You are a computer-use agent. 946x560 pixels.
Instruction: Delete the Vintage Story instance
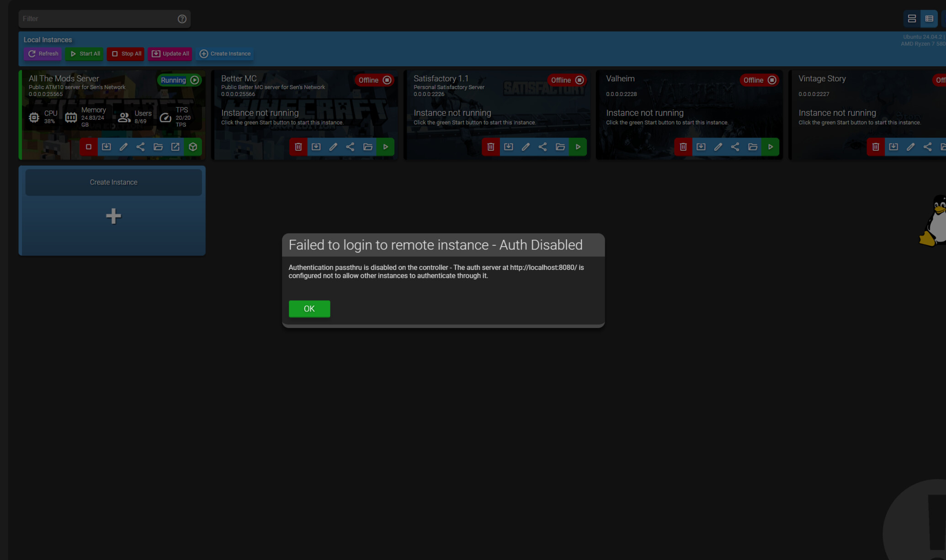click(876, 147)
